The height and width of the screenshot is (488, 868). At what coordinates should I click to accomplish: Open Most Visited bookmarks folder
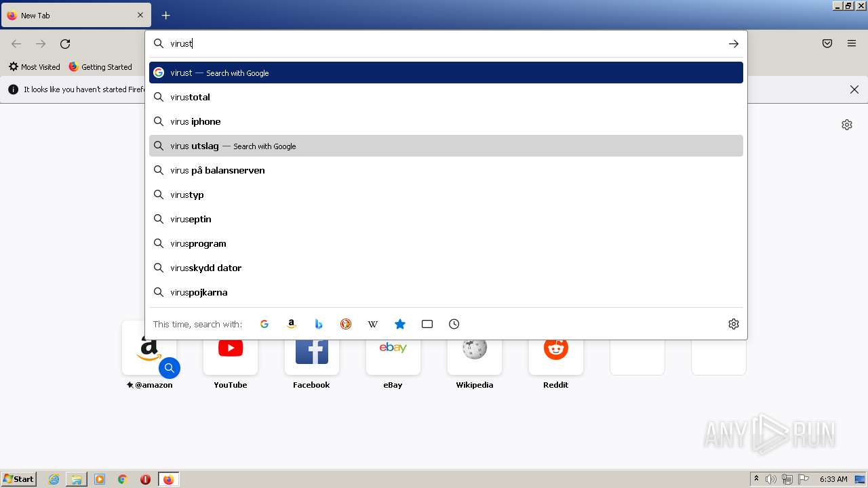click(x=34, y=67)
